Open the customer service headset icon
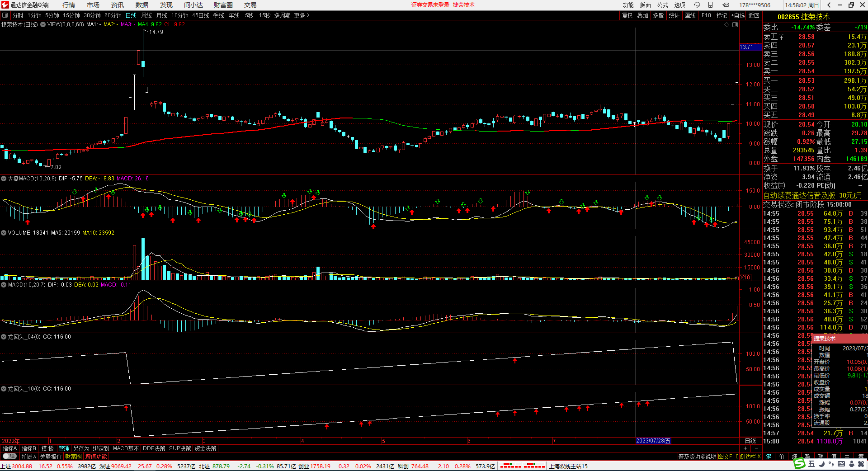The image size is (868, 471). (697, 5)
